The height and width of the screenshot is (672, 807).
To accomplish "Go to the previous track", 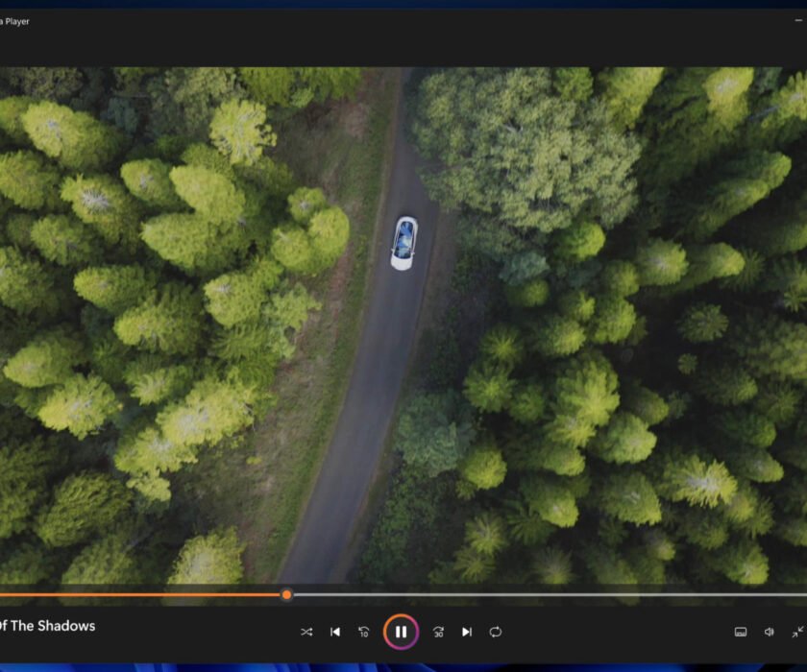I will coord(335,632).
